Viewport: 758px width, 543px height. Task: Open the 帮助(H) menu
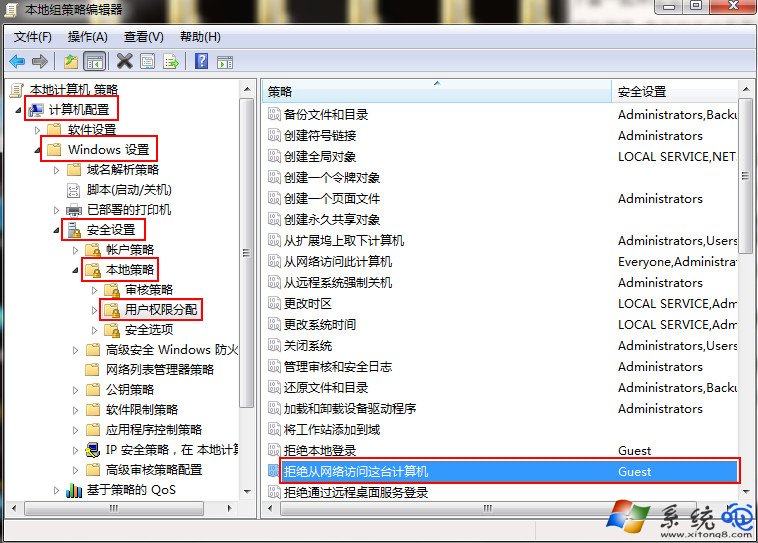click(200, 37)
